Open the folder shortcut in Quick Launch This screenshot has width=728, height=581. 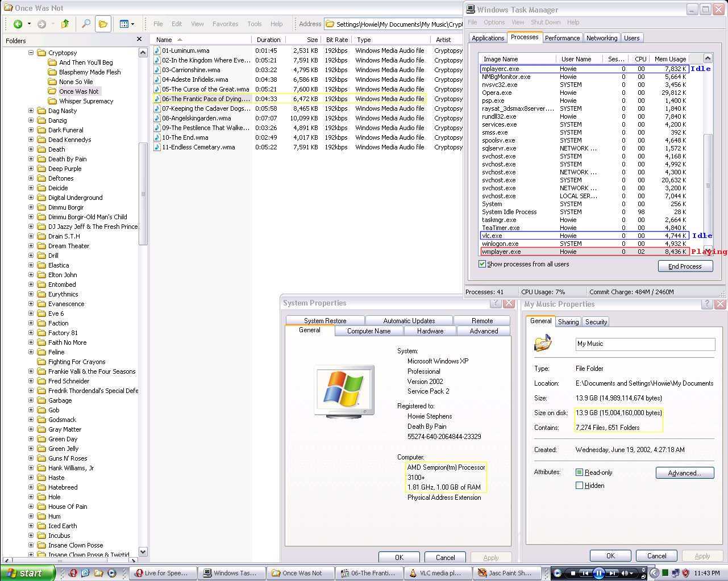(99, 573)
